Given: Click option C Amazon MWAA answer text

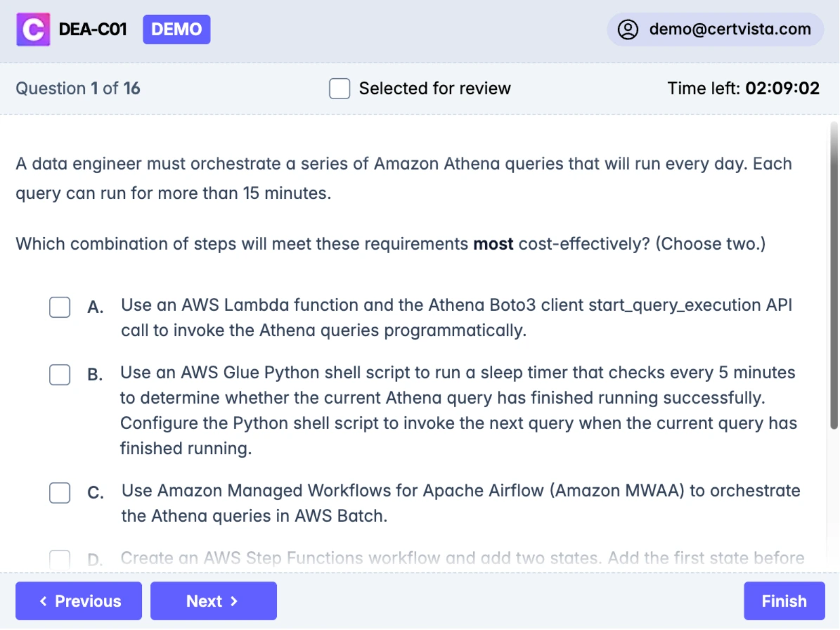Looking at the screenshot, I should (460, 503).
